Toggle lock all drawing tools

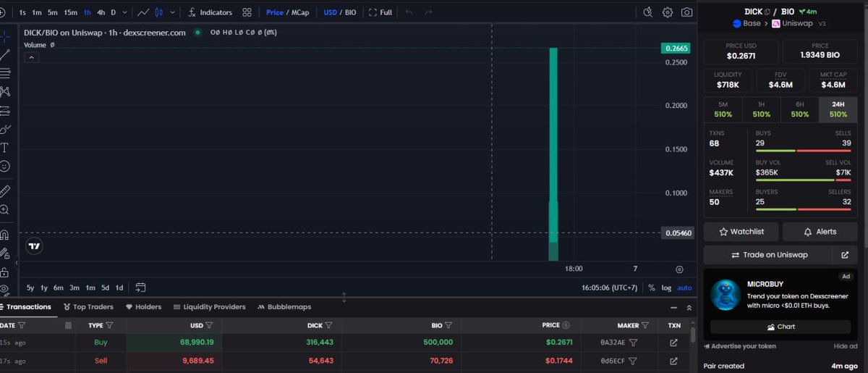coord(4,272)
